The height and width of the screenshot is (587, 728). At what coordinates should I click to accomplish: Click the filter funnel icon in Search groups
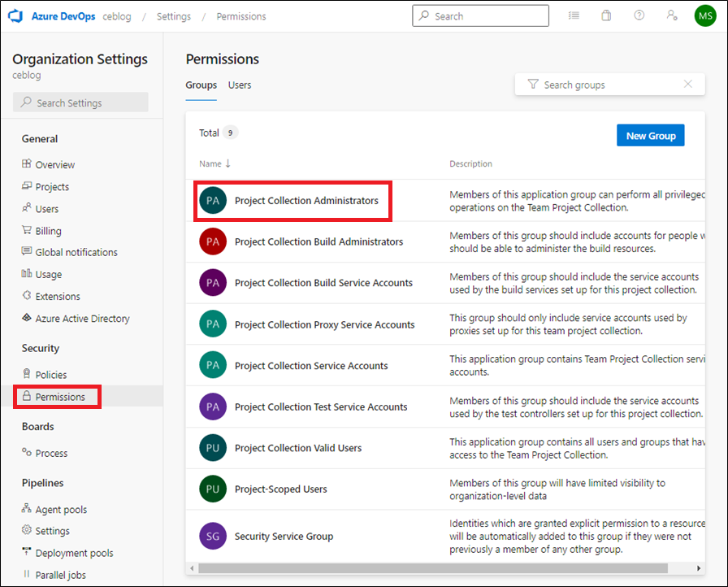point(533,84)
